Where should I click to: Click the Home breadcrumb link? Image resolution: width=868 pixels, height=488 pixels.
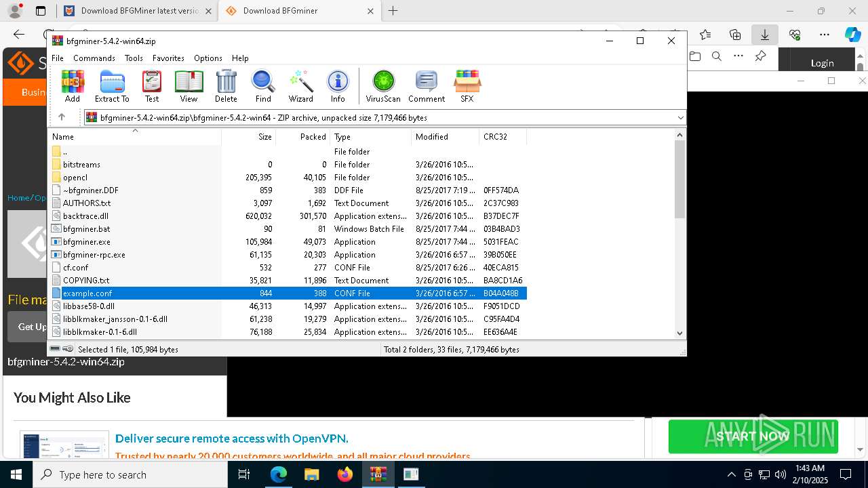(18, 198)
